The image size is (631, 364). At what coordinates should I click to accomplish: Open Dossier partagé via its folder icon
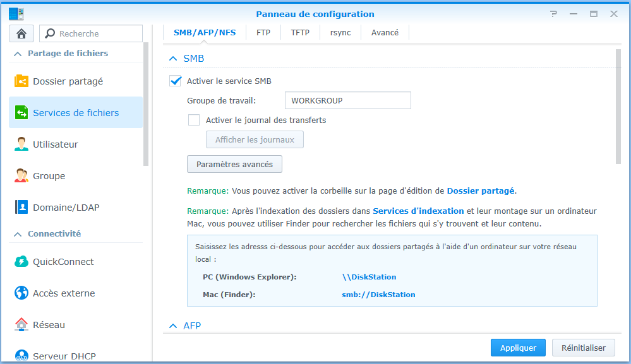coord(21,81)
